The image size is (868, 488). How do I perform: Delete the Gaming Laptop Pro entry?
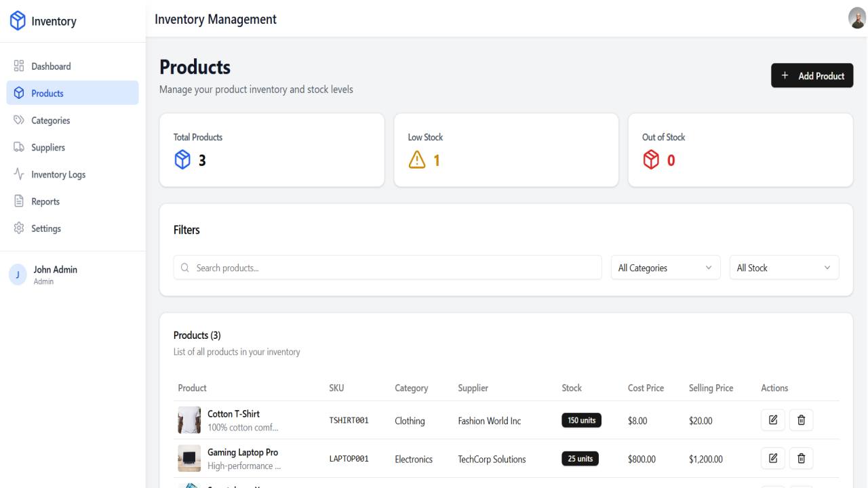801,459
